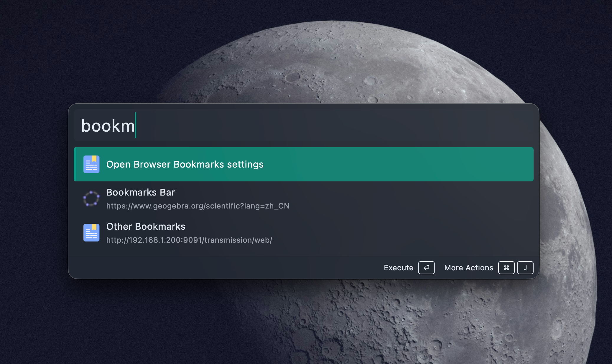Open More Actions

pos(469,268)
